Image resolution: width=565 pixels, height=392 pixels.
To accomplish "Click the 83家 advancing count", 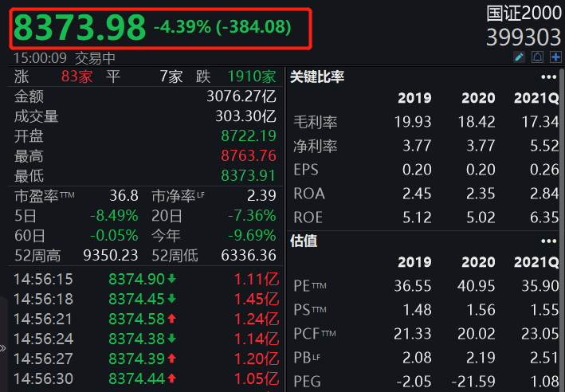I will (77, 76).
